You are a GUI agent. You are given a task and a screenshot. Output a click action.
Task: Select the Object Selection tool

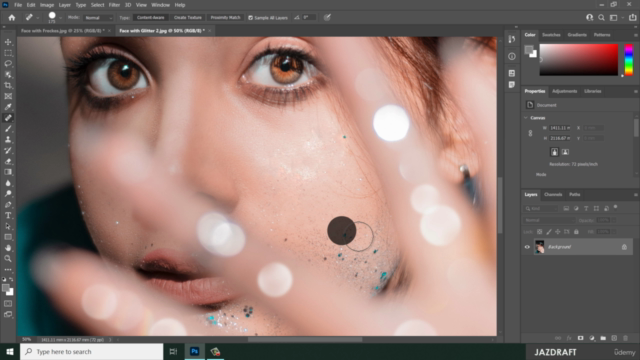pos(8,75)
